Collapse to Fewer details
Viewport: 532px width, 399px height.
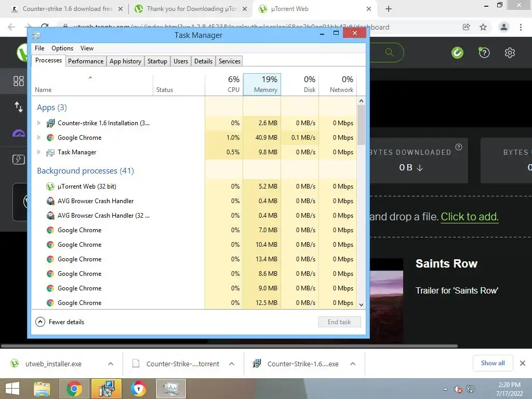click(60, 322)
